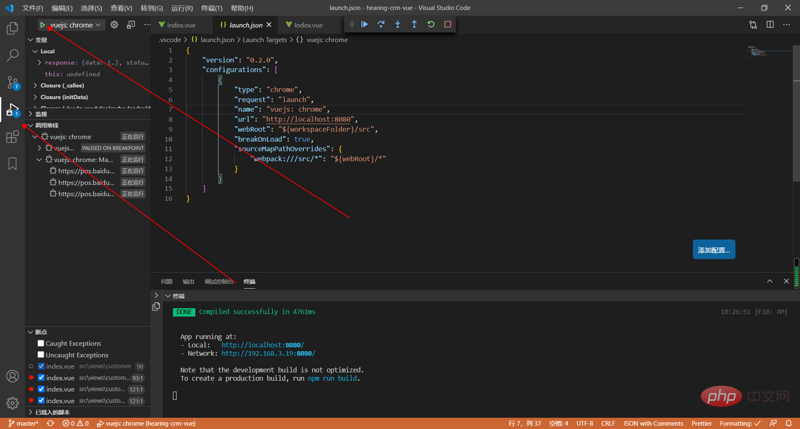Viewport: 800px width, 429px height.
Task: Click the notifications bell in status bar
Action: click(x=789, y=423)
